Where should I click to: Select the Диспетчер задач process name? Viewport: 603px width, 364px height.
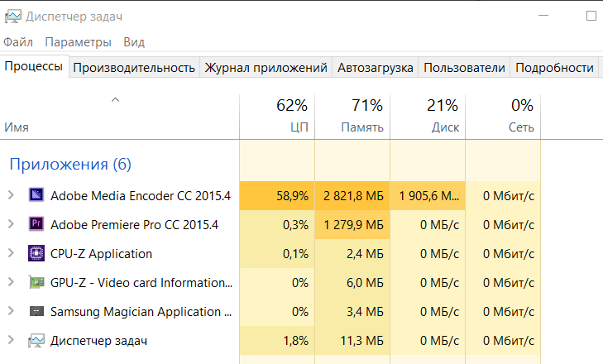click(98, 341)
